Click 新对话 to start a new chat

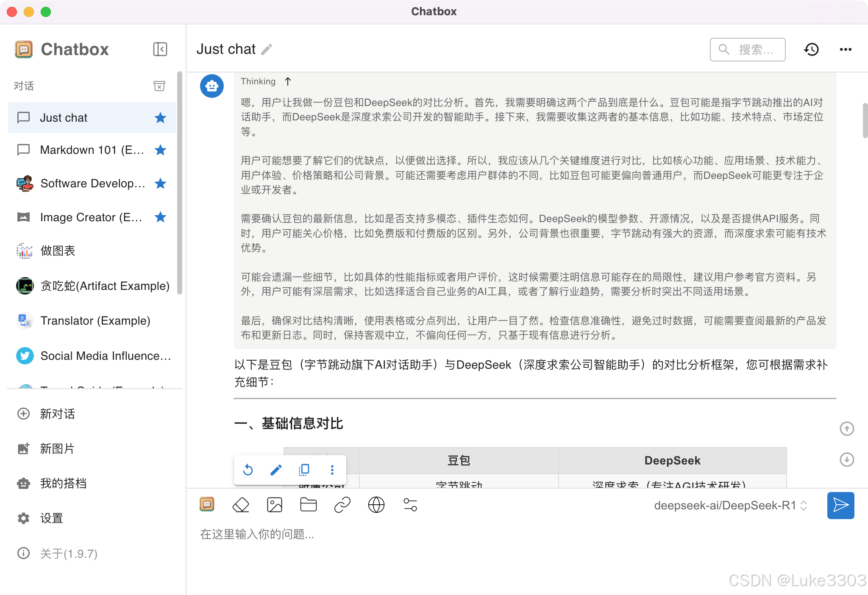click(57, 414)
